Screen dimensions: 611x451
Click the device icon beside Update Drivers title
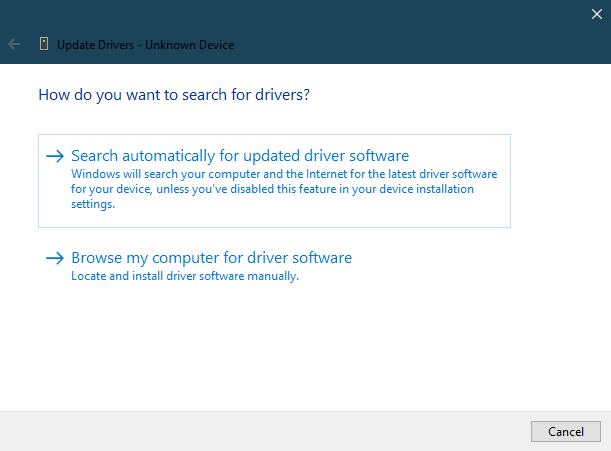44,44
